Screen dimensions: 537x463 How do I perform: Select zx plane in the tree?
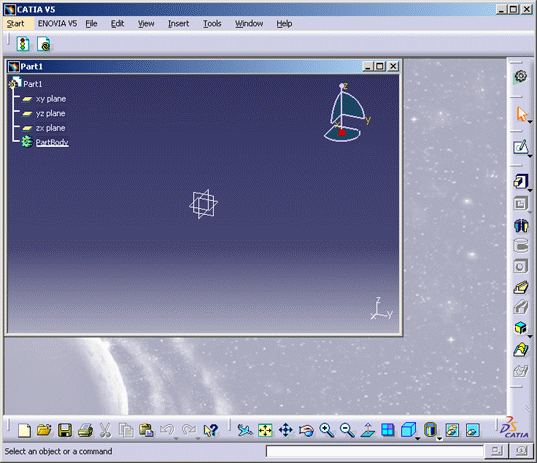[x=50, y=128]
